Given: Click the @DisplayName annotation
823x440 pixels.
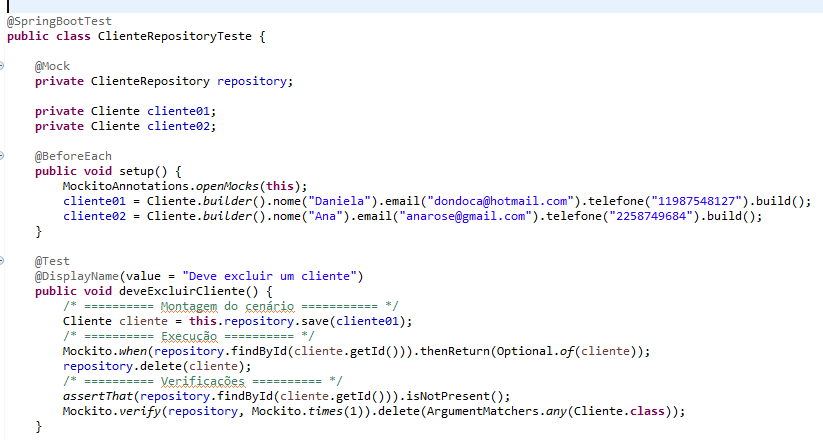Looking at the screenshot, I should pyautogui.click(x=77, y=276).
